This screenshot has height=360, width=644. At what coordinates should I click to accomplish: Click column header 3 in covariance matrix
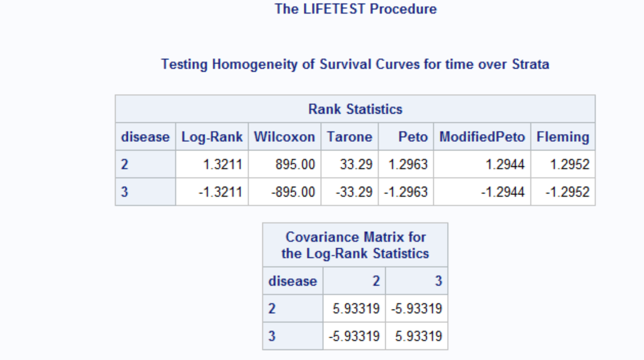(x=438, y=281)
